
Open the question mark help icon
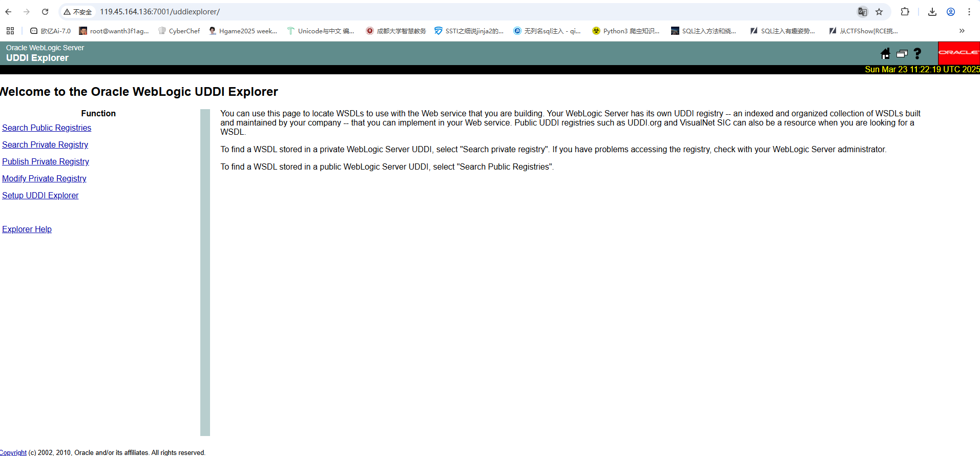tap(918, 53)
